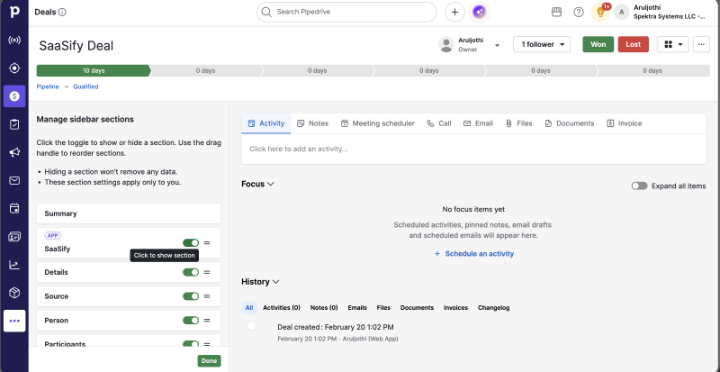
Task: Open the Insights chart icon in sidebar
Action: (x=14, y=265)
